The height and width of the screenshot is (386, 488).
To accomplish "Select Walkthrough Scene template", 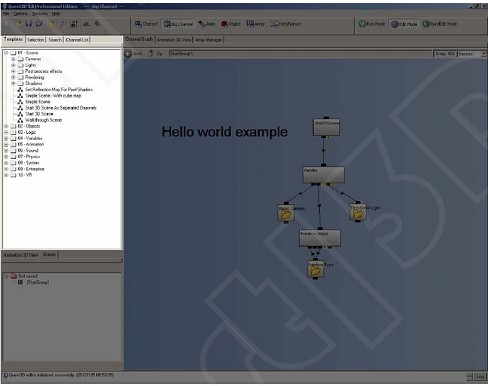I will click(x=43, y=120).
